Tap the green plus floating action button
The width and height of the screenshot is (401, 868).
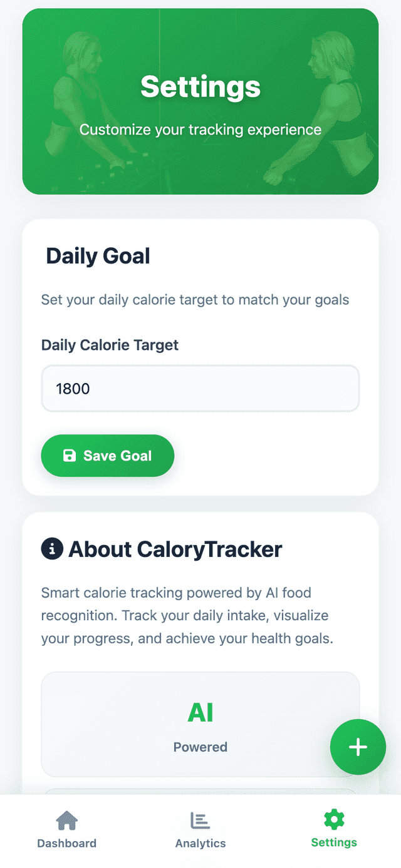click(358, 747)
